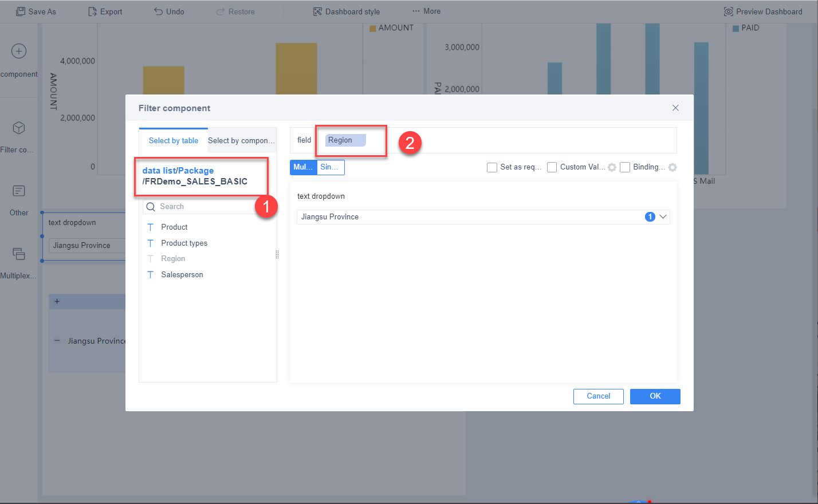The width and height of the screenshot is (818, 504).
Task: Click the dashboard text dropdown Jiangsu Province box
Action: (x=86, y=246)
